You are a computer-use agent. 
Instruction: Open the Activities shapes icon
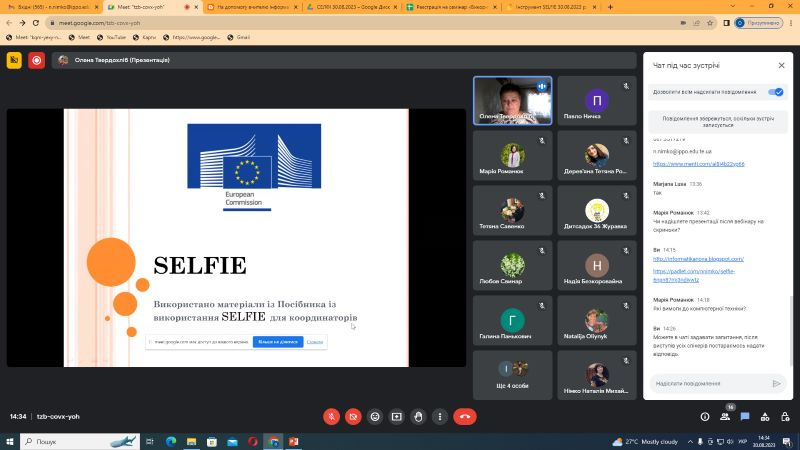pos(765,417)
